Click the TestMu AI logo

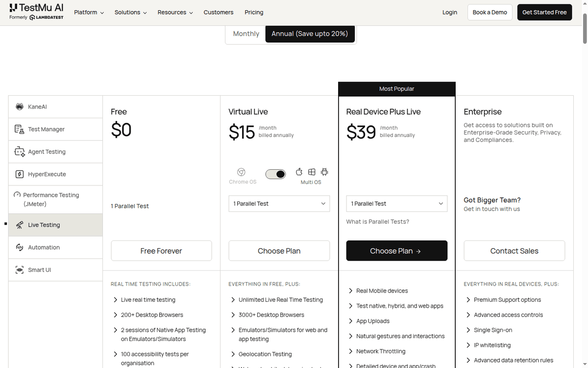point(36,12)
